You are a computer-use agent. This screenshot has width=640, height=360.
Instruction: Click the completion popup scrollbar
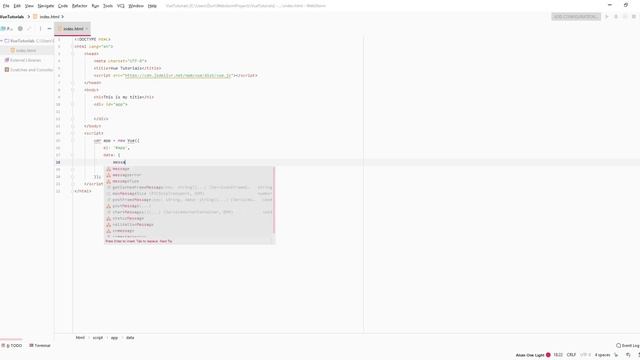pyautogui.click(x=274, y=200)
